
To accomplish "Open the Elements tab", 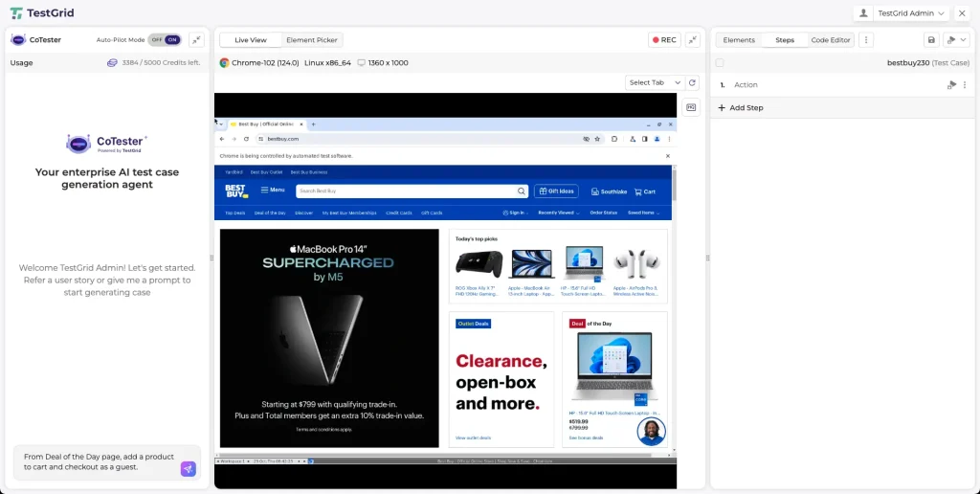I will pos(739,40).
